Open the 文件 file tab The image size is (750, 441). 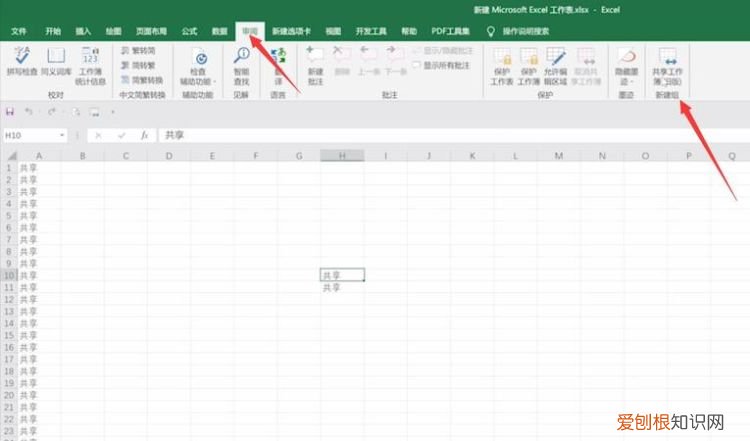point(19,31)
